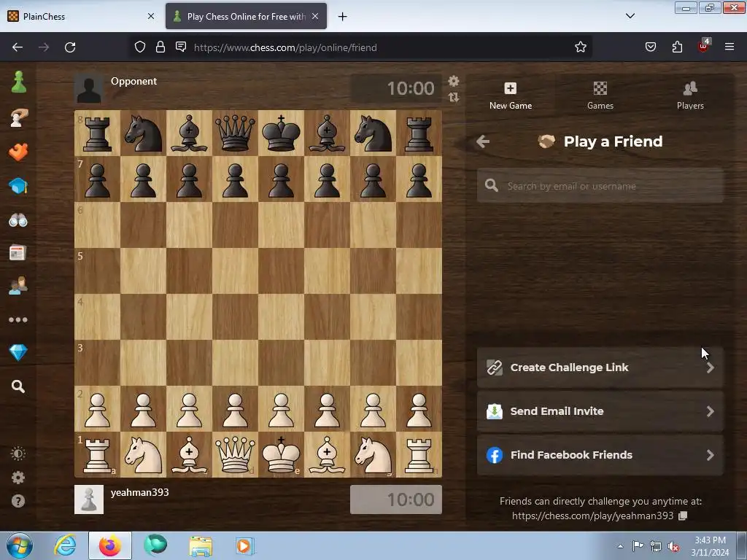The image size is (747, 560).
Task: Click the yeahman393 avatar thumbnail
Action: [x=89, y=499]
